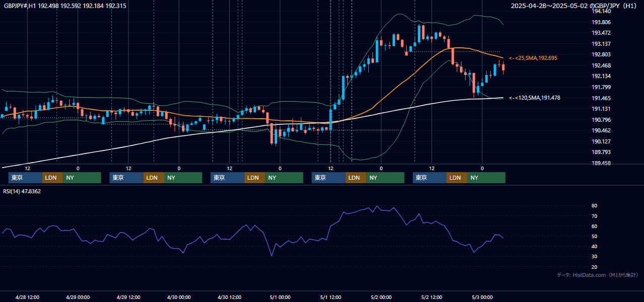
Task: Click the 189.458 price axis value
Action: pyautogui.click(x=602, y=164)
